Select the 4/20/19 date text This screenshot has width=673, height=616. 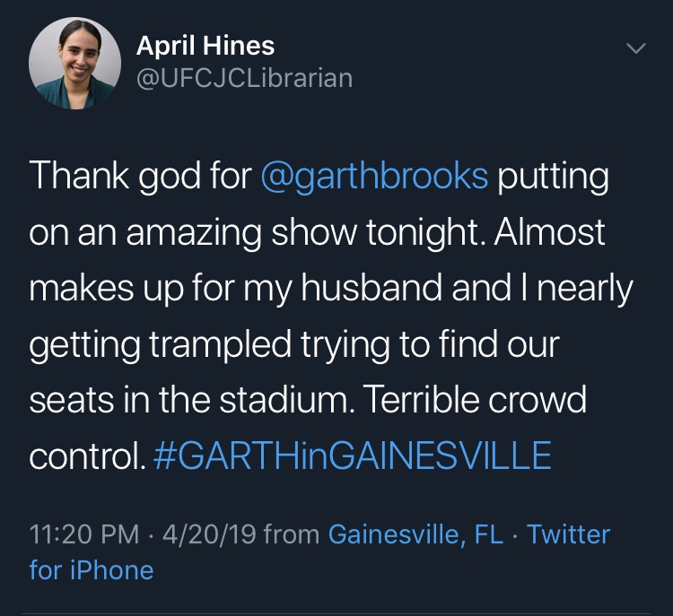pyautogui.click(x=209, y=534)
